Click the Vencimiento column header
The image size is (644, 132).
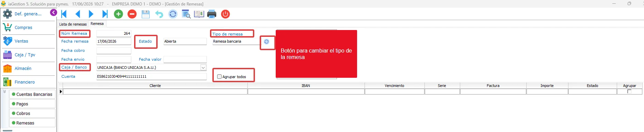(x=395, y=86)
